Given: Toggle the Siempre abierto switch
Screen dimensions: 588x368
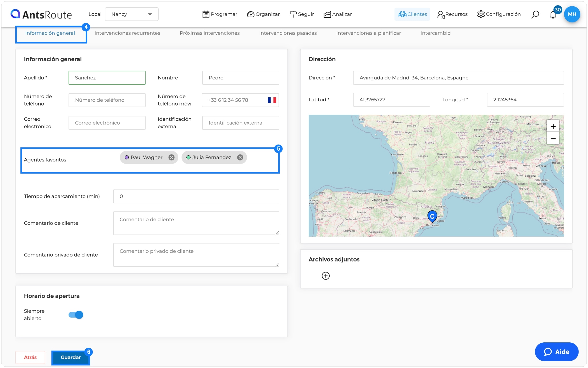Looking at the screenshot, I should [x=76, y=315].
